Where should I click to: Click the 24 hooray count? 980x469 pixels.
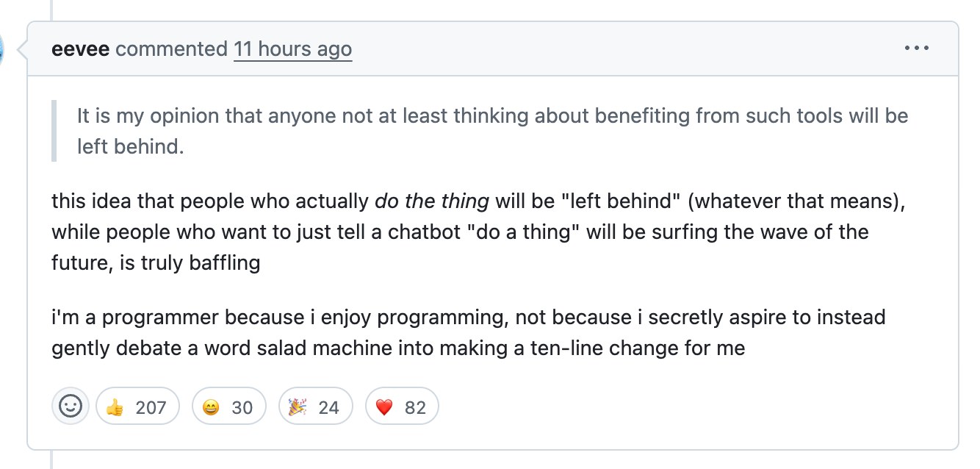coord(328,407)
